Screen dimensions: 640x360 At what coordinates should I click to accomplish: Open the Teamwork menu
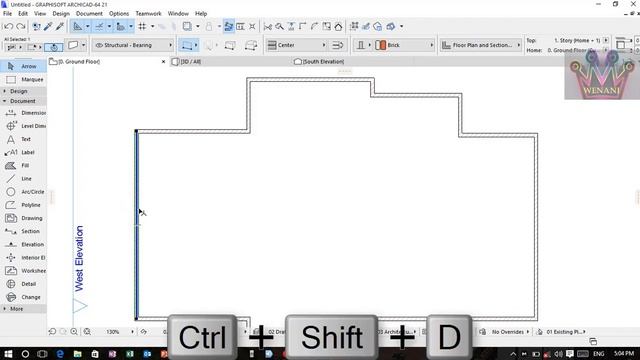click(148, 13)
